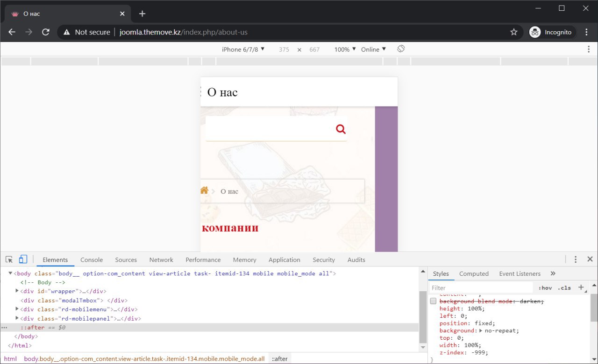Open a new browser tab
The height and width of the screenshot is (364, 598).
tap(142, 14)
